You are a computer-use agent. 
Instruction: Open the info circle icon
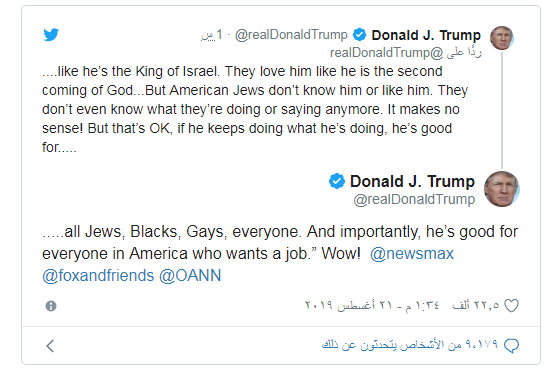pos(51,306)
